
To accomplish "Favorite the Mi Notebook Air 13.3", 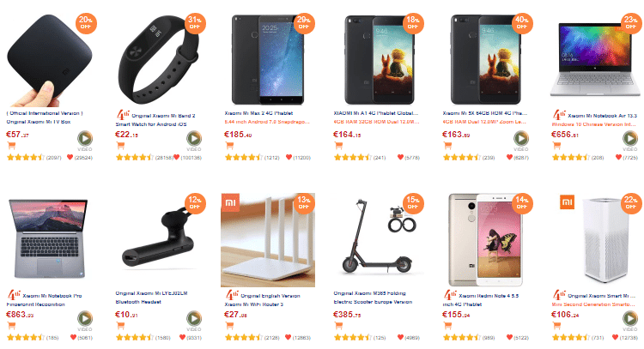I will (618, 157).
